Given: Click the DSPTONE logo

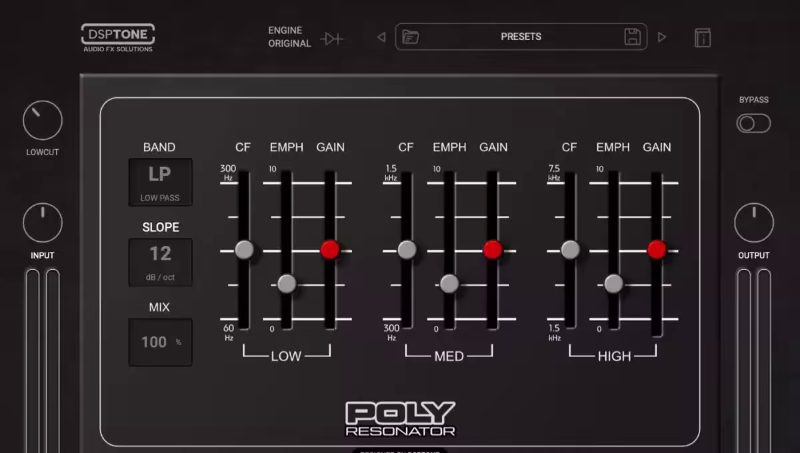Looking at the screenshot, I should (x=117, y=38).
